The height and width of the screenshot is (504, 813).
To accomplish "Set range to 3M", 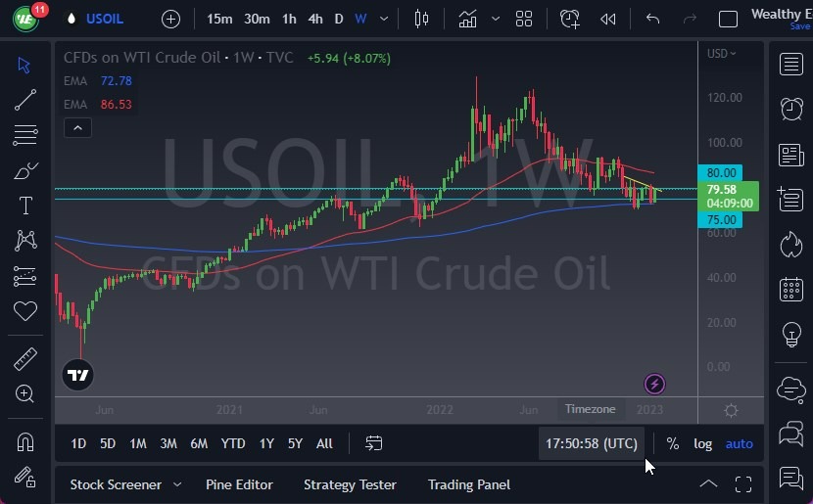I will (x=168, y=443).
